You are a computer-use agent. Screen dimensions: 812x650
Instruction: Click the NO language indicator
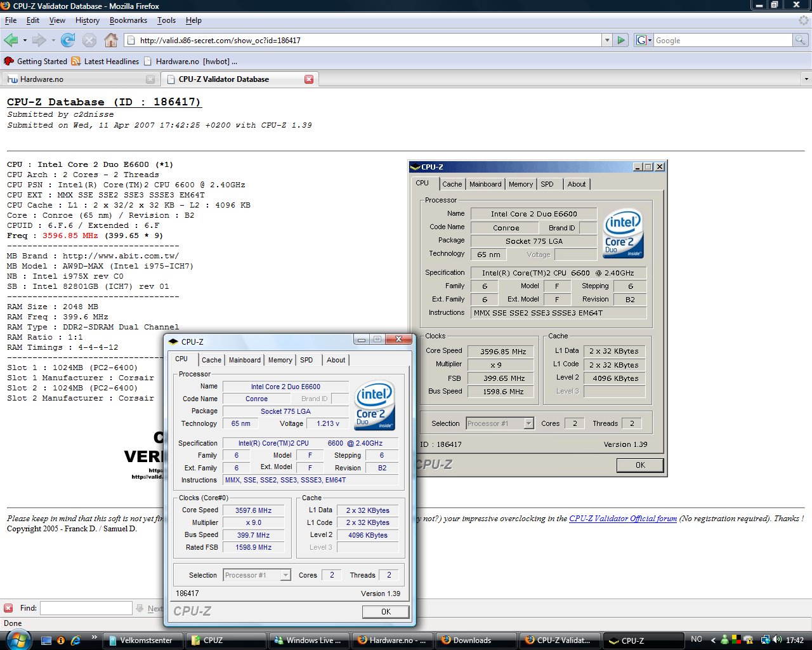[697, 639]
